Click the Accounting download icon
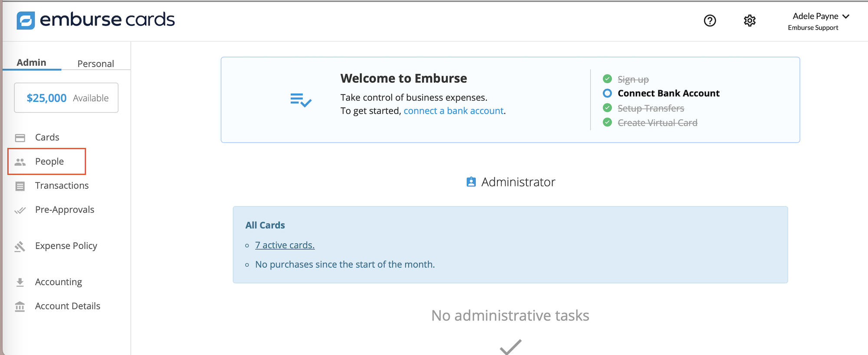Image resolution: width=868 pixels, height=355 pixels. click(20, 283)
